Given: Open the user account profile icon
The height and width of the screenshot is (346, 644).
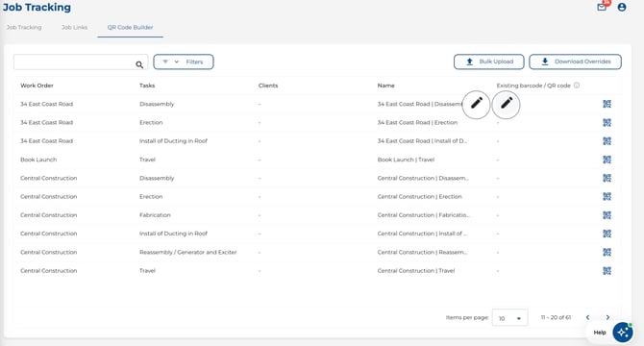Looking at the screenshot, I should (622, 7).
